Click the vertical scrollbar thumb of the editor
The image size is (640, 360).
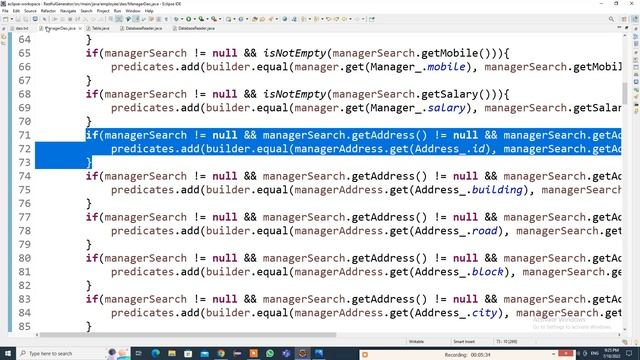(624, 93)
